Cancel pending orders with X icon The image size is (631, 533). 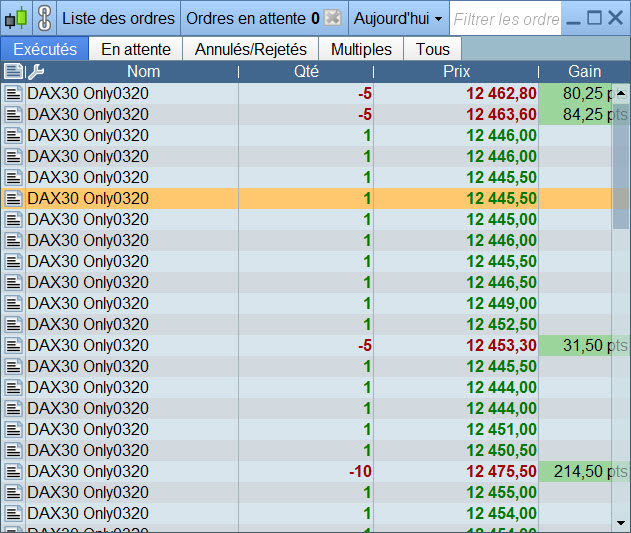click(x=332, y=18)
